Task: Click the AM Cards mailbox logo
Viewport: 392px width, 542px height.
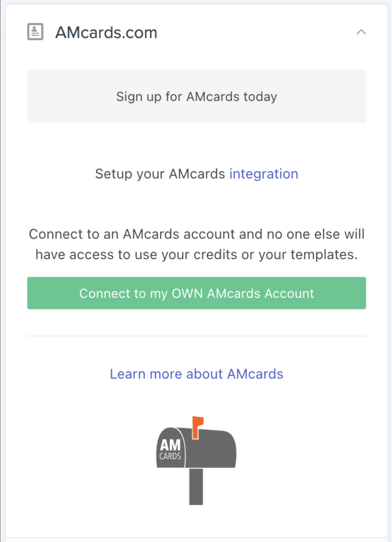Action: [196, 460]
